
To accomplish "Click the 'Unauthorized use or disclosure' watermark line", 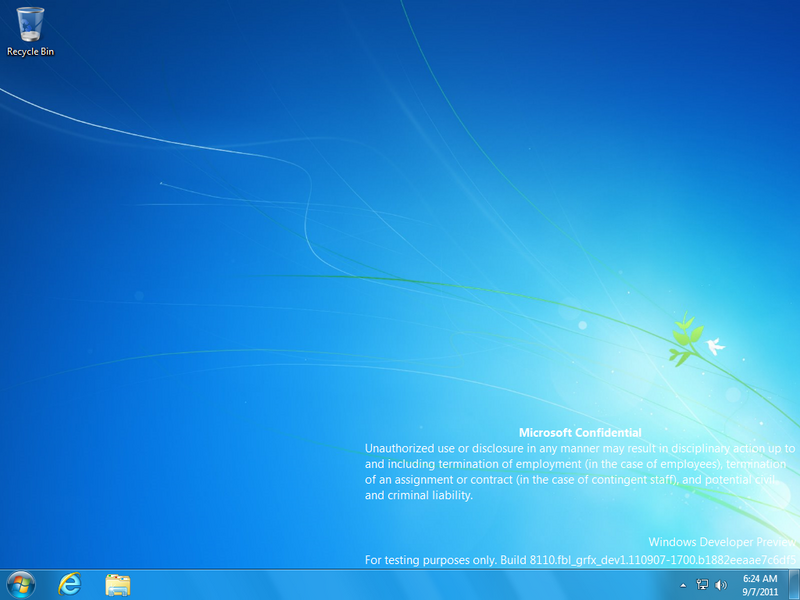I will (x=580, y=448).
